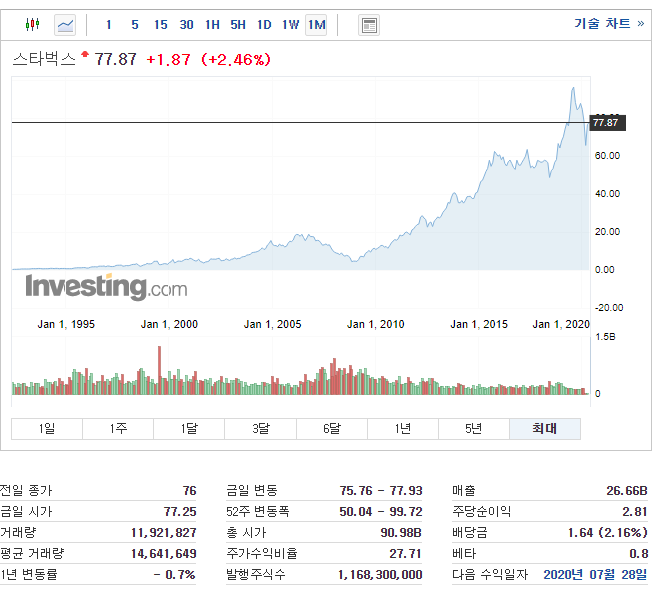
Task: Click the 거래량 value 11,921,827
Action: pos(163,533)
